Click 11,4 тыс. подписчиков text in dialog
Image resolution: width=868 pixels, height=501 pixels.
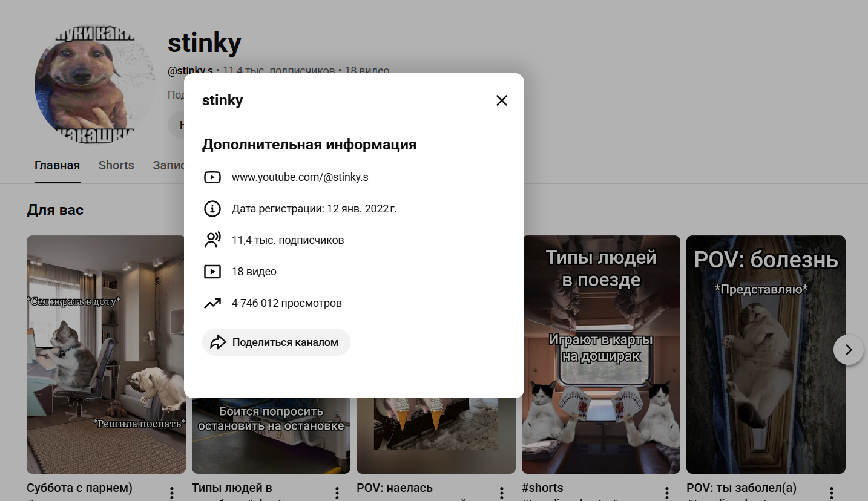(x=288, y=240)
